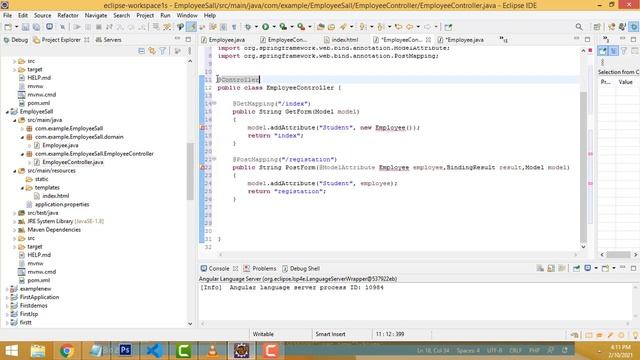
Task: Click the error marker on line 22
Action: [x=202, y=167]
